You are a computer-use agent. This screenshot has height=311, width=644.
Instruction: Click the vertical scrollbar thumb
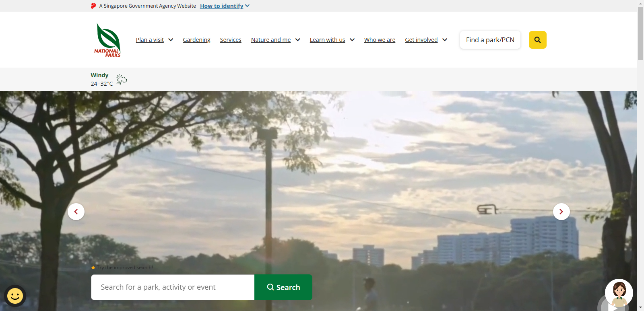(x=640, y=33)
